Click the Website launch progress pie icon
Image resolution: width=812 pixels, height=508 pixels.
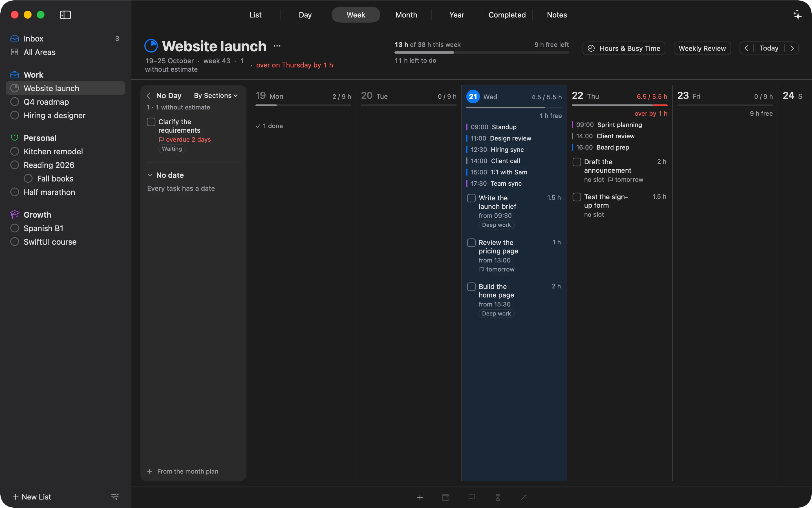pyautogui.click(x=151, y=46)
